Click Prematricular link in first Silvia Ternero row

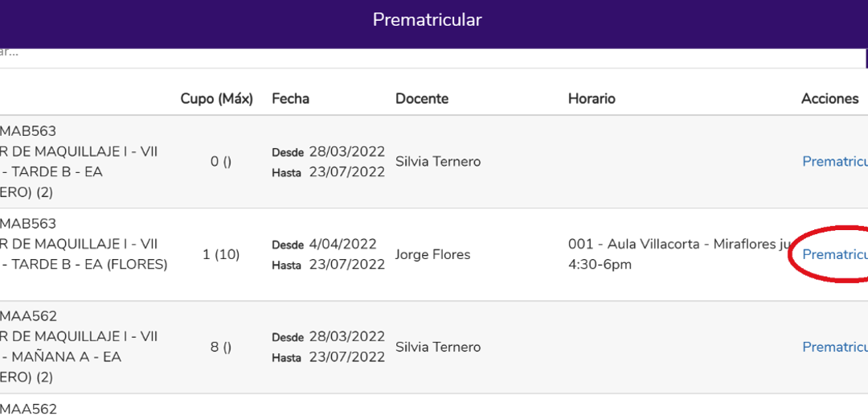835,162
